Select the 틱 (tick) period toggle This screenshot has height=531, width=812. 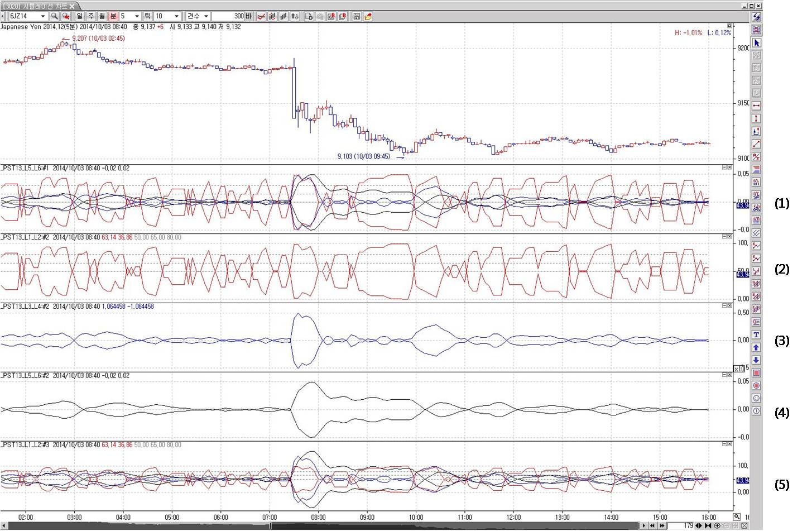[x=147, y=16]
